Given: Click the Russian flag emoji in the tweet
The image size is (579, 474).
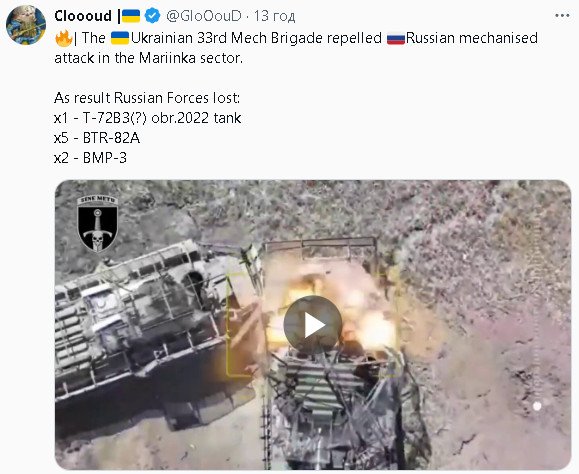Looking at the screenshot, I should tap(396, 38).
